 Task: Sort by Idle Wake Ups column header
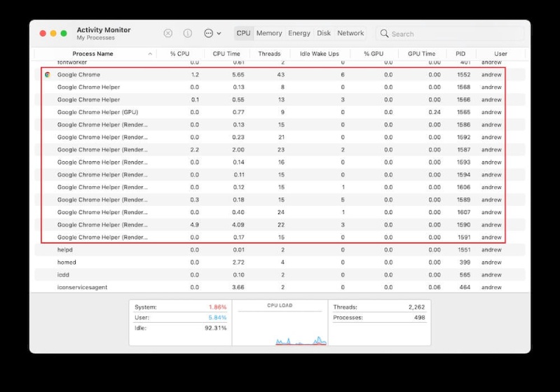pos(320,54)
